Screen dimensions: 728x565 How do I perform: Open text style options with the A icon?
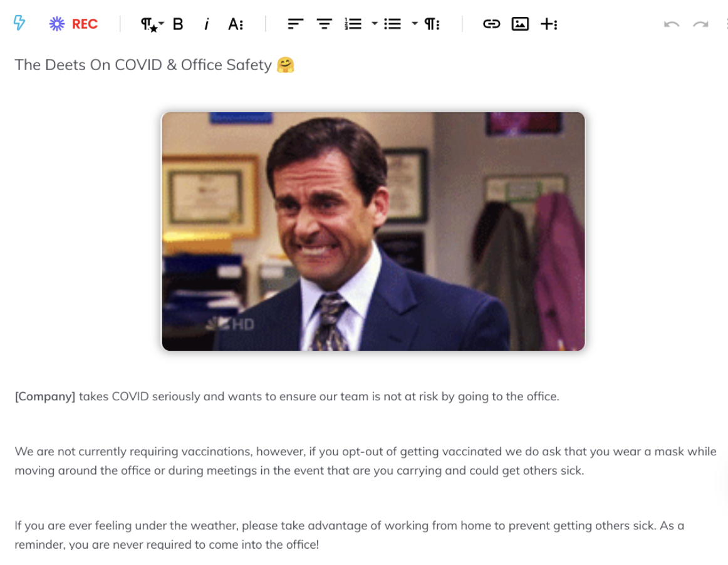[234, 24]
